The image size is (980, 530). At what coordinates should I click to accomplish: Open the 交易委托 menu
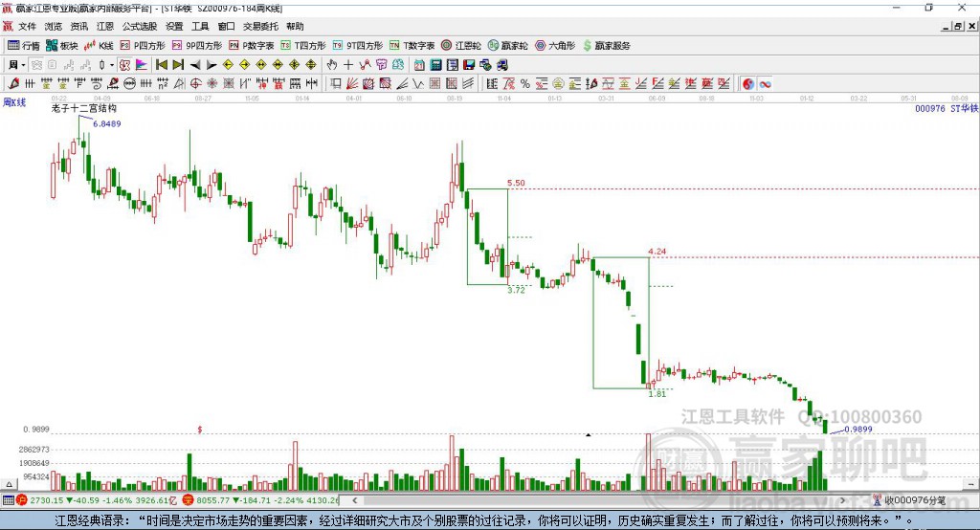[x=260, y=26]
